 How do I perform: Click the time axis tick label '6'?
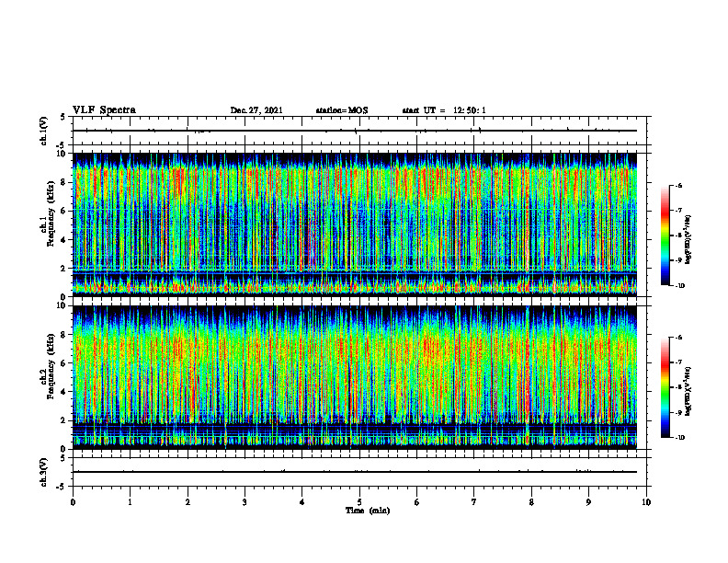[x=417, y=502]
